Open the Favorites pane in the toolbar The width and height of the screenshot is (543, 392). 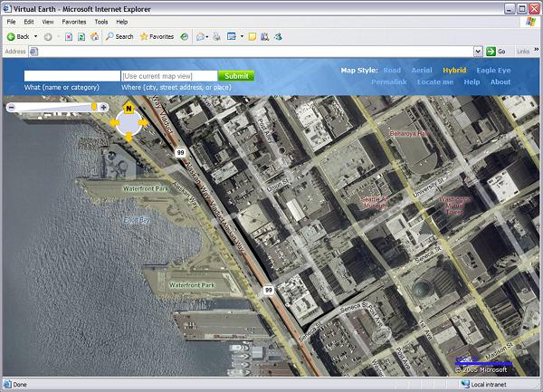[x=157, y=37]
